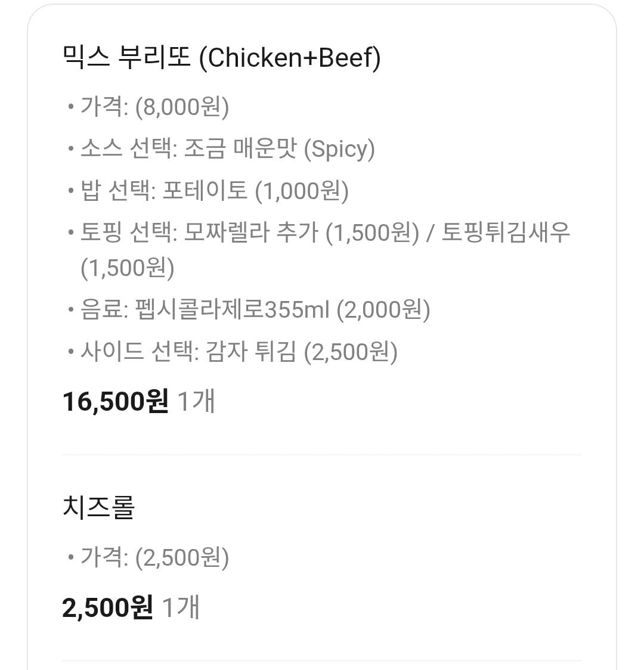Click the 펩시콜라제로355ml drink text

[x=233, y=310]
